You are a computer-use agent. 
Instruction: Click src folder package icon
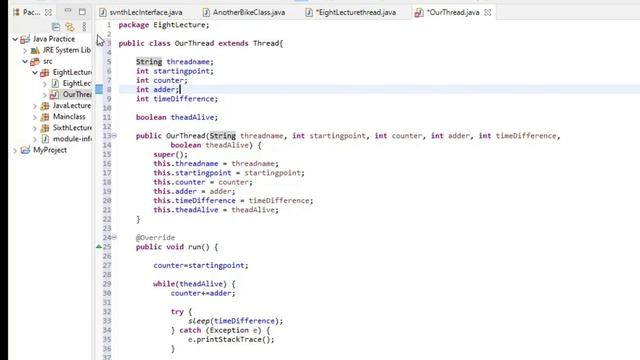pyautogui.click(x=35, y=61)
